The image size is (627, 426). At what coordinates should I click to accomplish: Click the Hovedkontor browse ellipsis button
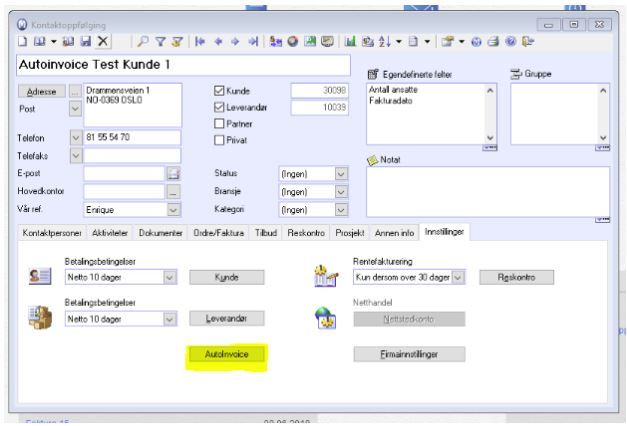pos(173,192)
